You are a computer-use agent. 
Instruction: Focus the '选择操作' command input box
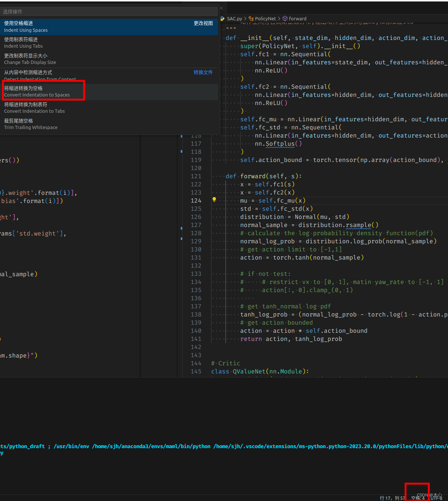(x=109, y=11)
